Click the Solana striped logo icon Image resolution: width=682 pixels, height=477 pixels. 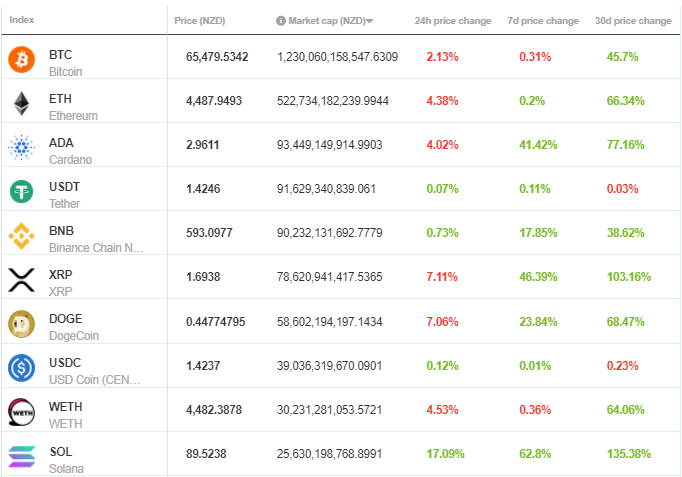pos(21,457)
